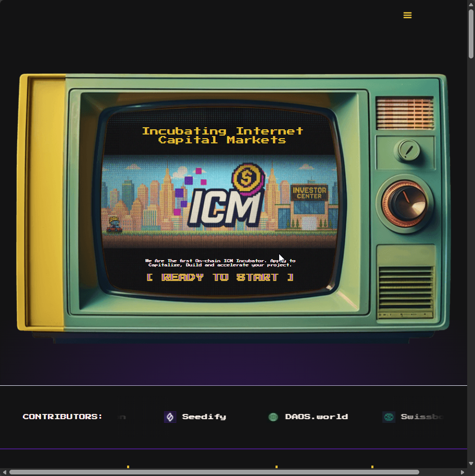Screen dimensions: 475x476
Task: Click the small upper TV knob
Action: coord(408,150)
